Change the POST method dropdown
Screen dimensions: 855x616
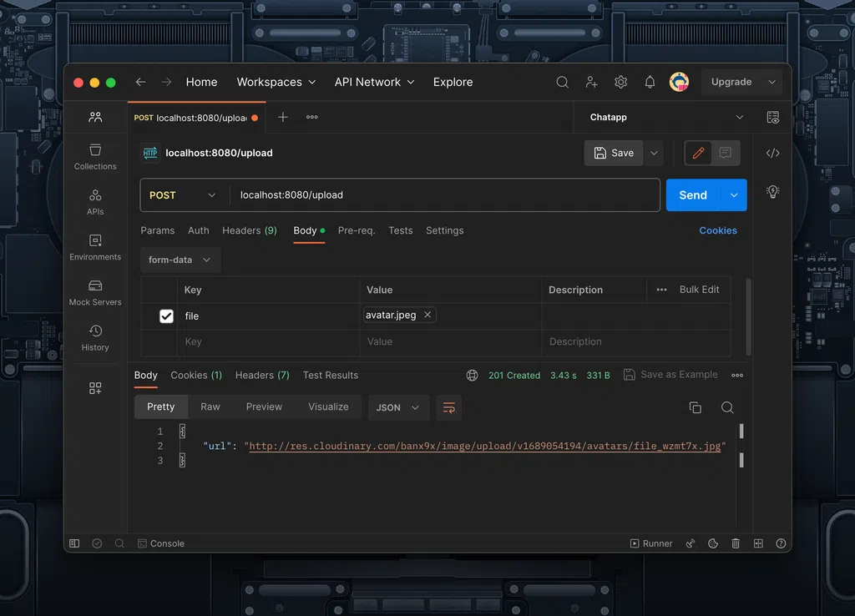(x=183, y=195)
